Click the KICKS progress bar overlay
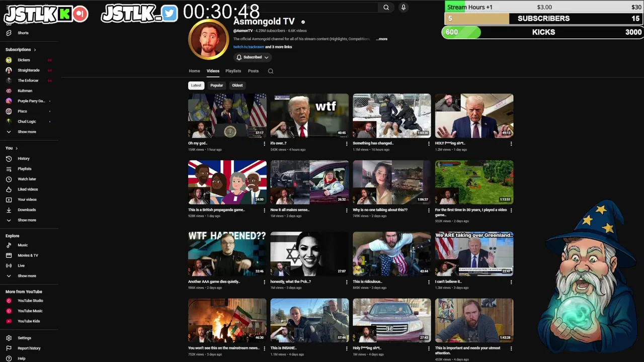 [542, 32]
